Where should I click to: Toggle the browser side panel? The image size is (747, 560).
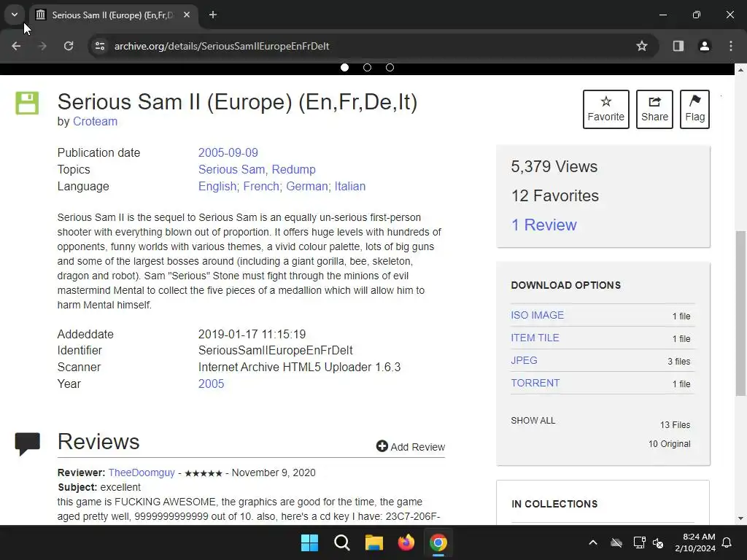[678, 46]
